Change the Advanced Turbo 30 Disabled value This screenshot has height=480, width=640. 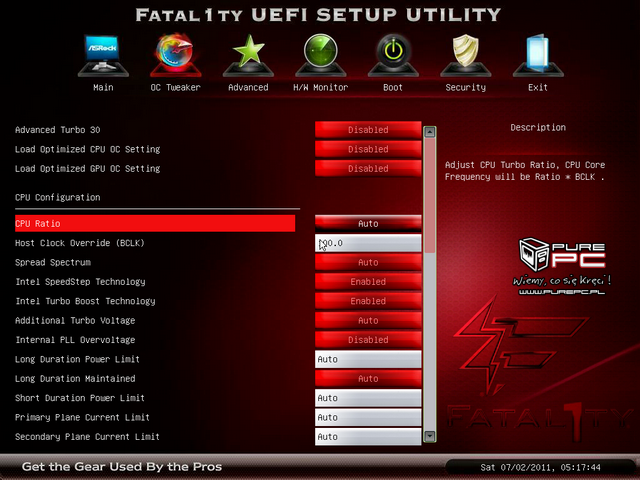(368, 130)
